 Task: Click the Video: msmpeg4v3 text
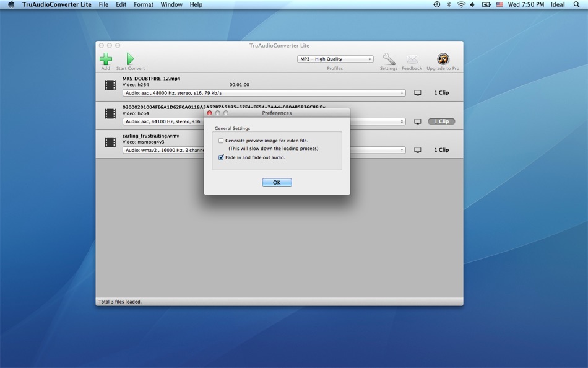coord(143,142)
